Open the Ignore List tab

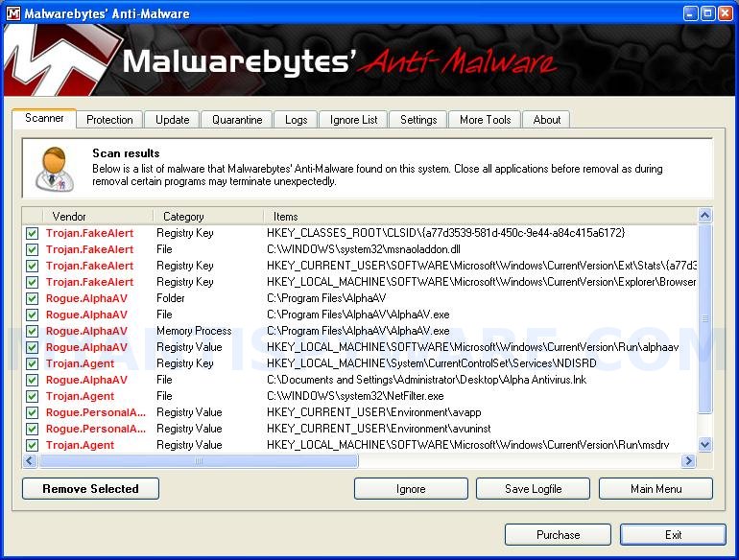coord(353,120)
